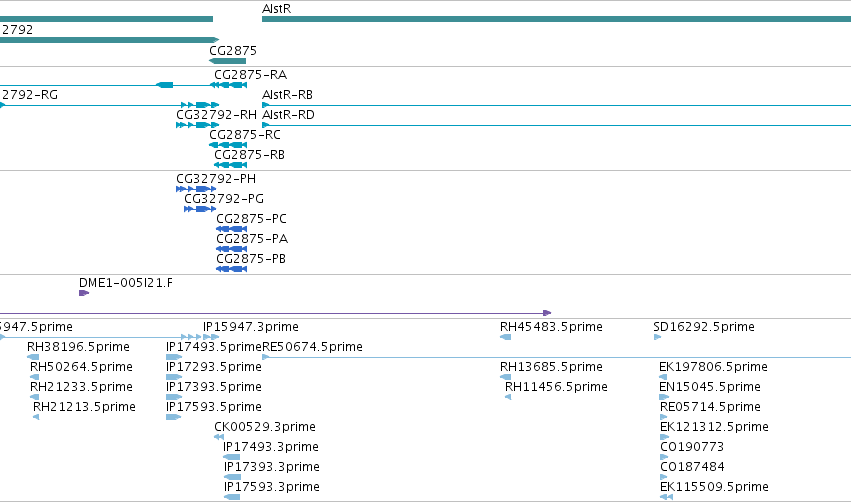This screenshot has height=502, width=851.
Task: Click the IP17293.5prime EST label
Action: coord(214,367)
